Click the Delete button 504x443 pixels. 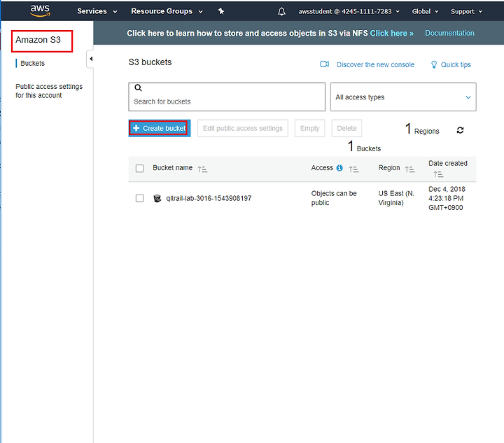point(346,128)
